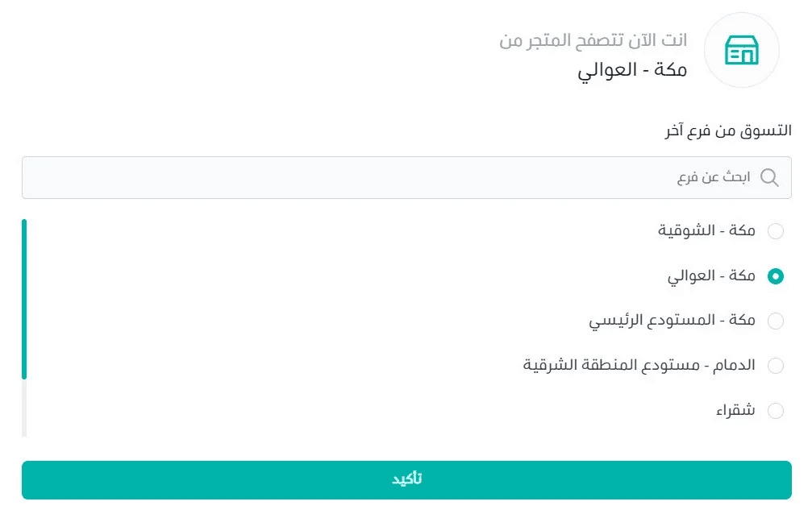Click the 'مكة - الشوقية' branch label text
The image size is (812, 518).
[706, 231]
